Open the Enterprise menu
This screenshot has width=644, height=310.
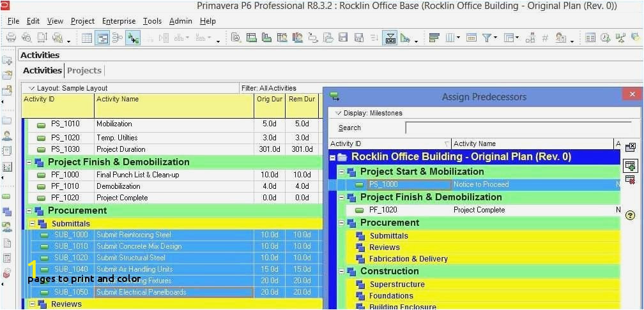tap(119, 21)
